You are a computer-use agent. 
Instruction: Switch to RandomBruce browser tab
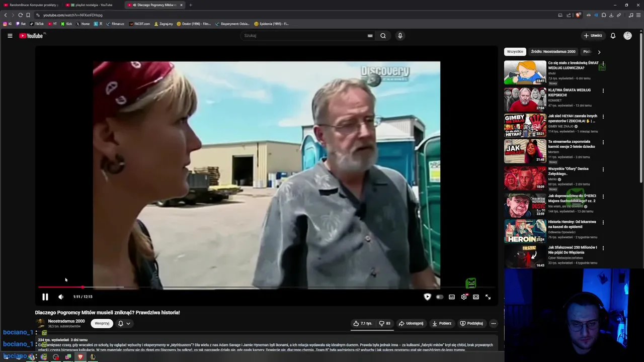(x=31, y=5)
